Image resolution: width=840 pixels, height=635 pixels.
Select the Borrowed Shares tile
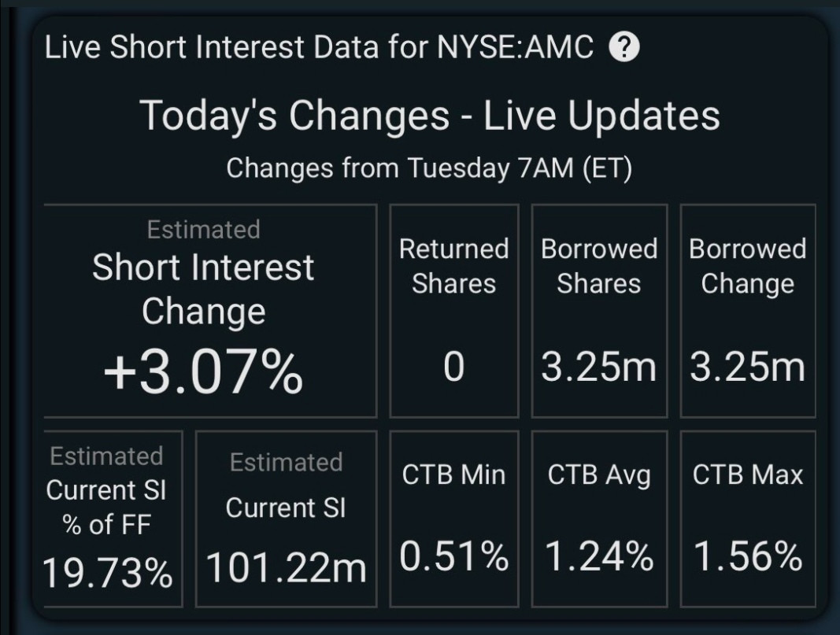(x=599, y=310)
